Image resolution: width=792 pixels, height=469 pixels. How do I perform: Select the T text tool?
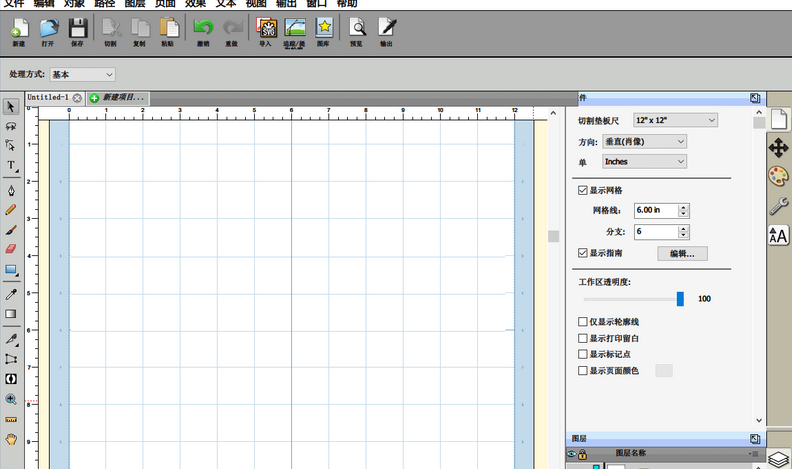[x=11, y=166]
